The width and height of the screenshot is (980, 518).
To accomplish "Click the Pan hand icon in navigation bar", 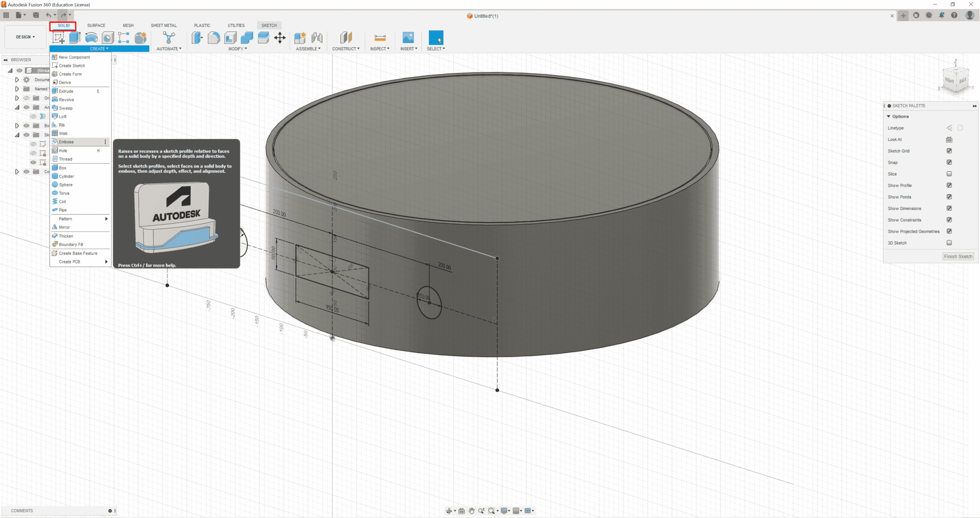I will [x=471, y=511].
